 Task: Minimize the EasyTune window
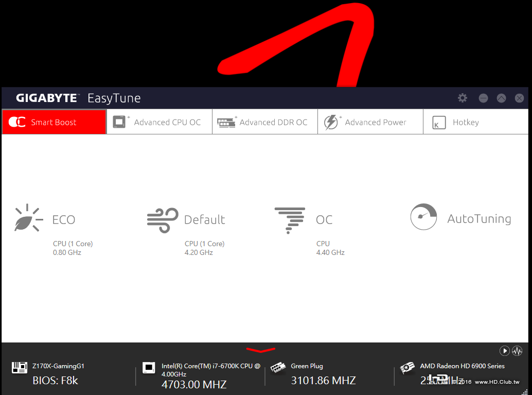coord(483,98)
